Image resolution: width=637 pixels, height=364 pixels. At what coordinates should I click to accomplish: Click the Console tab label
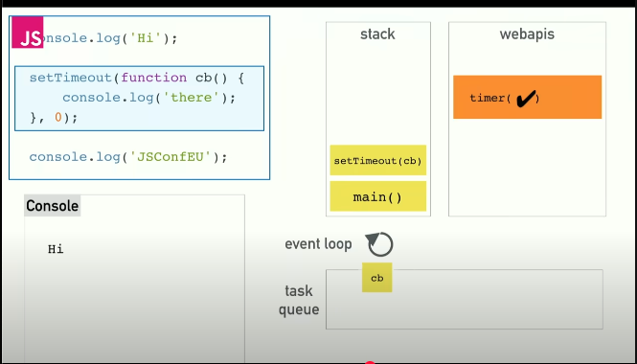pyautogui.click(x=53, y=206)
